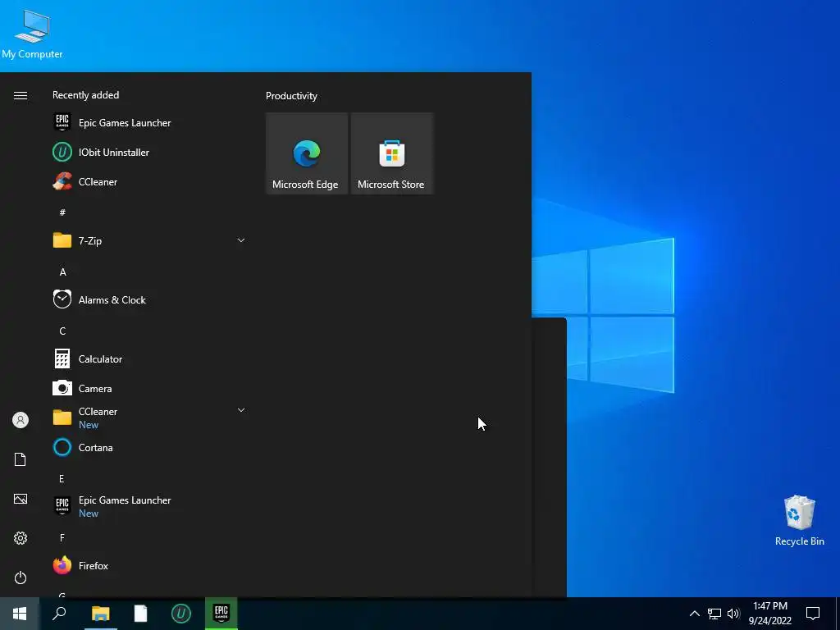Open Epic Games Launcher under letter E
Image resolution: width=840 pixels, height=630 pixels.
pyautogui.click(x=149, y=506)
